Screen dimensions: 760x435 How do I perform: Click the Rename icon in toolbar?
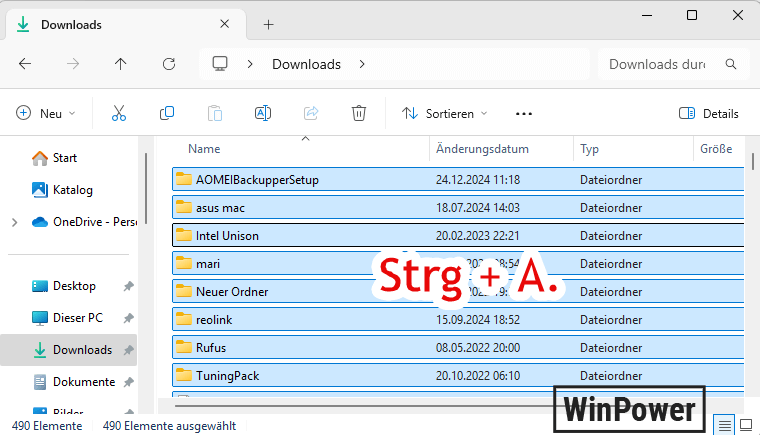(x=263, y=113)
